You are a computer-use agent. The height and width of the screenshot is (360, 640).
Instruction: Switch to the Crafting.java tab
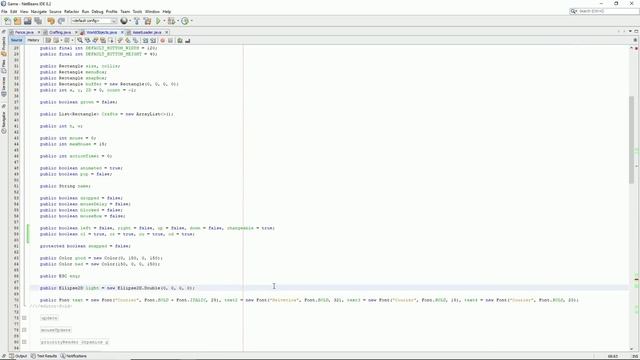[60, 32]
